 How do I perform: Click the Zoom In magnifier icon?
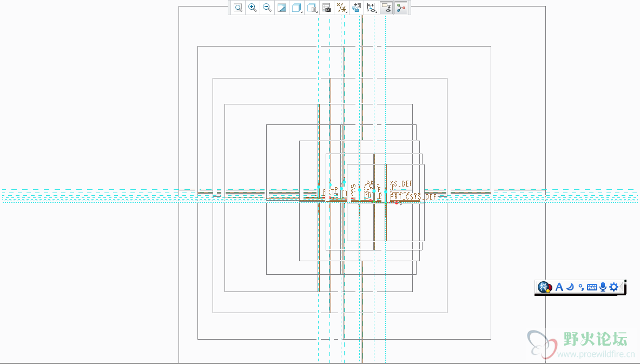click(x=253, y=8)
